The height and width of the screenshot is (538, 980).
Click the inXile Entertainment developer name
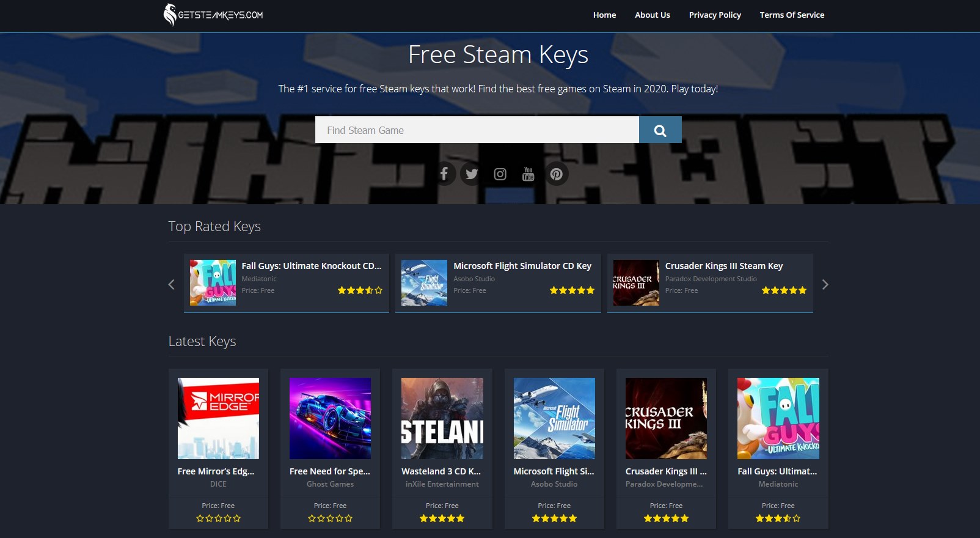tap(442, 484)
